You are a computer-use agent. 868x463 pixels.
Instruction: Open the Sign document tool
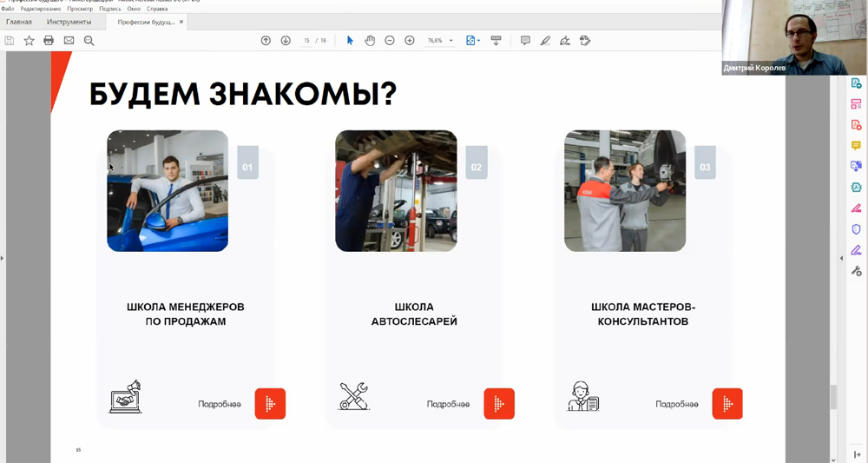pyautogui.click(x=565, y=41)
